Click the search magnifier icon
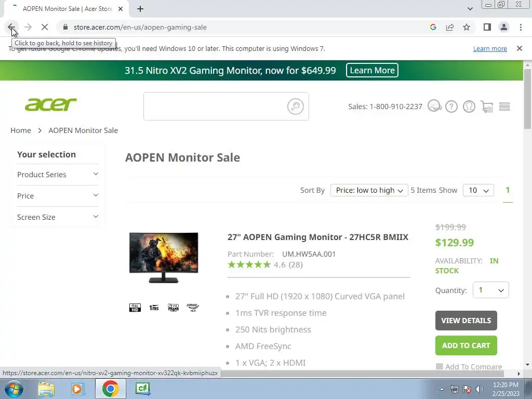This screenshot has height=399, width=532. pyautogui.click(x=296, y=106)
